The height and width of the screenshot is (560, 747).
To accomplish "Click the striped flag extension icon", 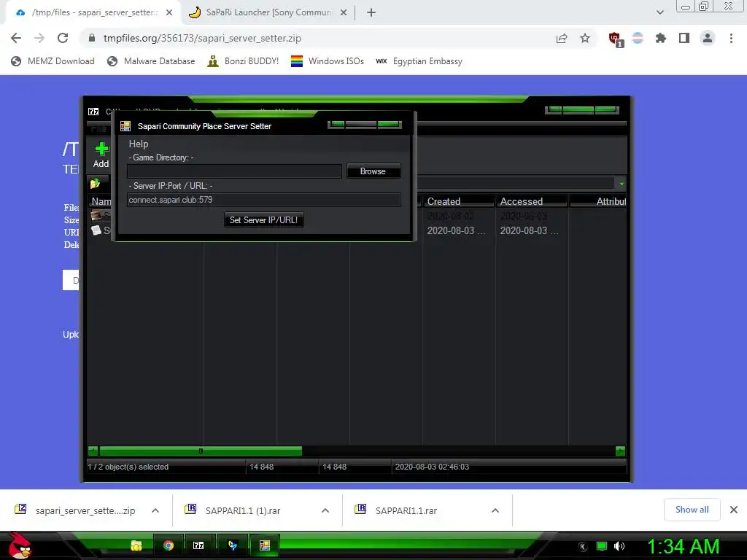I will [638, 38].
